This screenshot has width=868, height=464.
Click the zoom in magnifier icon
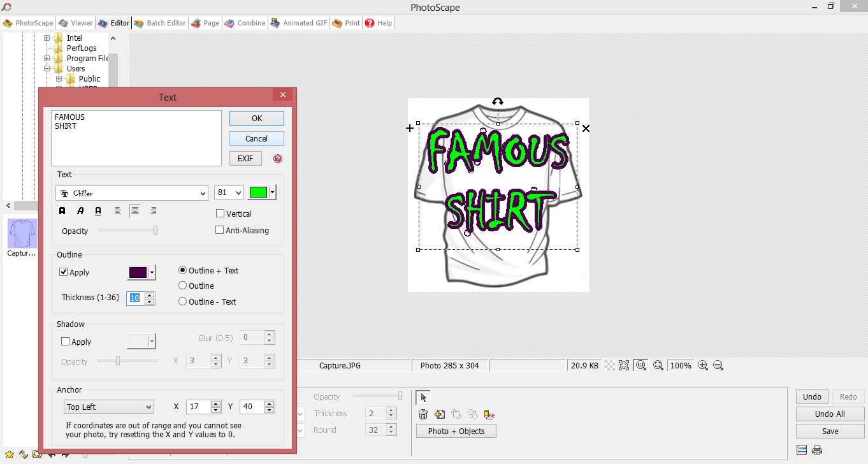(703, 365)
